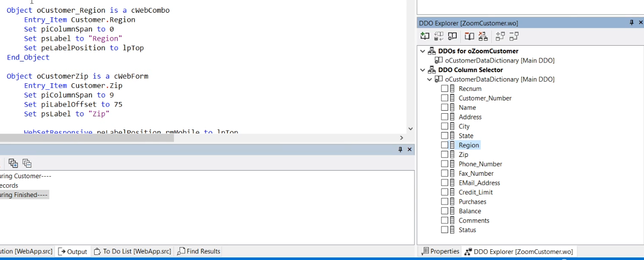Open the To Do List [WebApp.src] tab
Screen dimensions: 644x260
pos(132,251)
